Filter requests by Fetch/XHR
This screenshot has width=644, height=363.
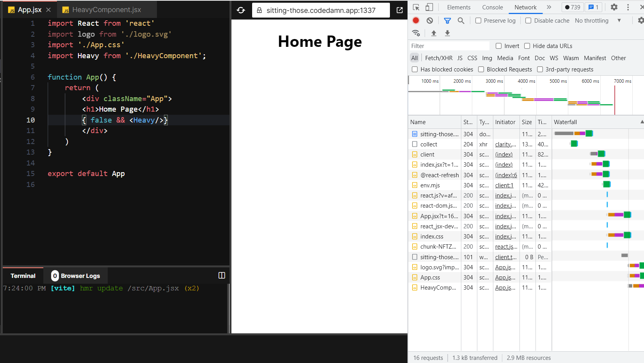439,58
